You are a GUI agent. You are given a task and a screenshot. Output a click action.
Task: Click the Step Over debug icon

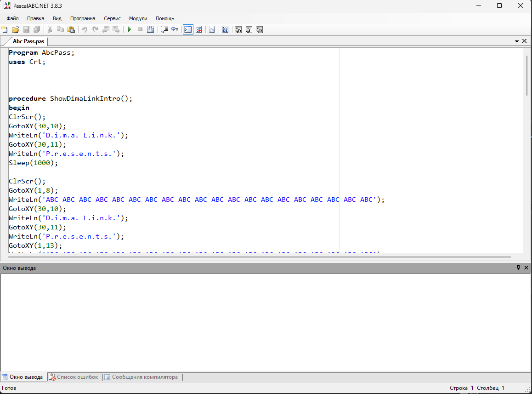164,29
